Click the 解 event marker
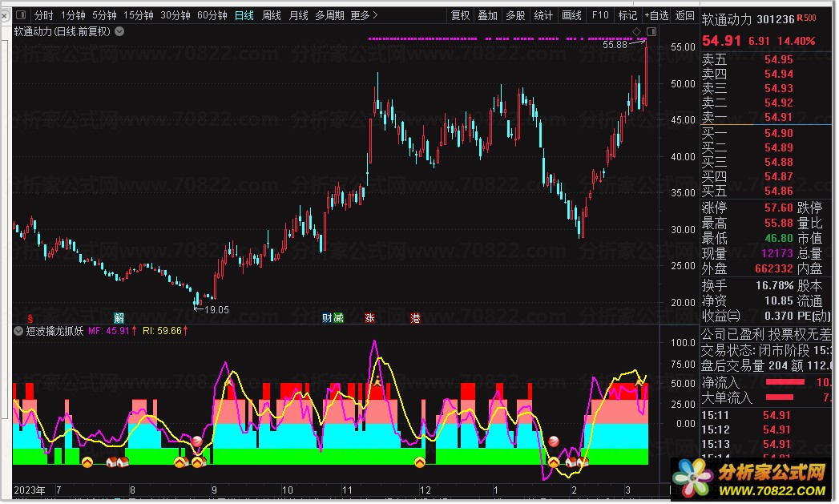The image size is (839, 504). [119, 318]
